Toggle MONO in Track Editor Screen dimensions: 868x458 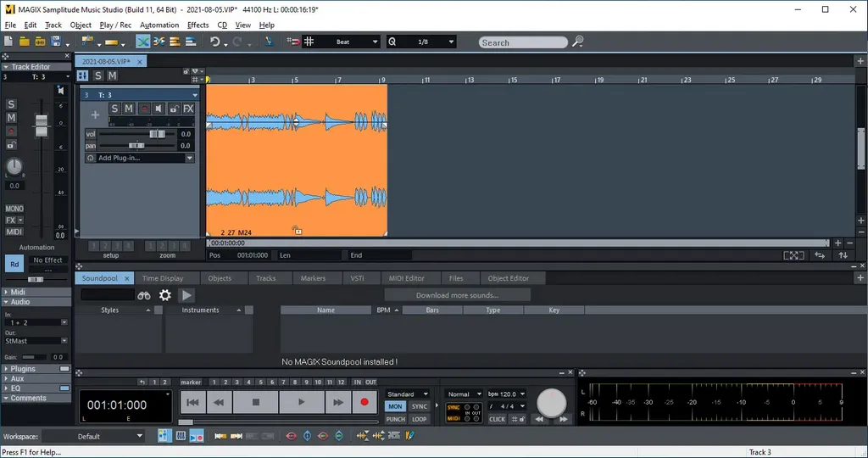(14, 209)
